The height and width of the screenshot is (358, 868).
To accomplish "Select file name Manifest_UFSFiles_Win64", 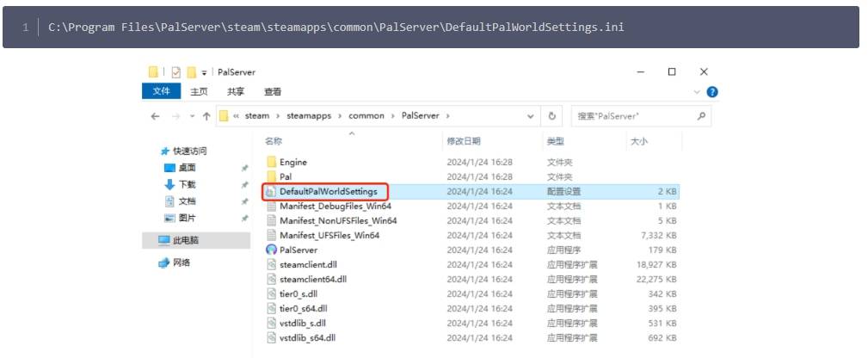I will click(329, 235).
